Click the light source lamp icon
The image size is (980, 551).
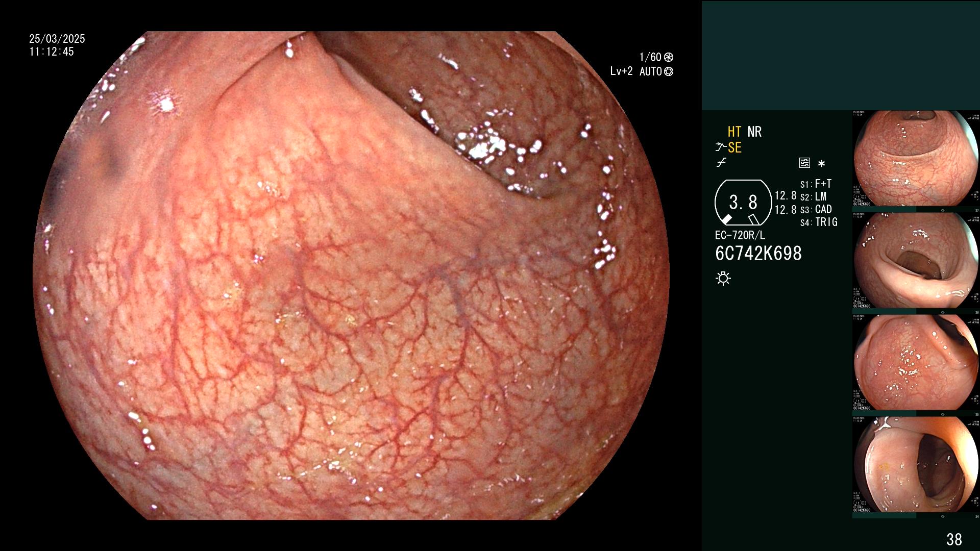[x=723, y=278]
